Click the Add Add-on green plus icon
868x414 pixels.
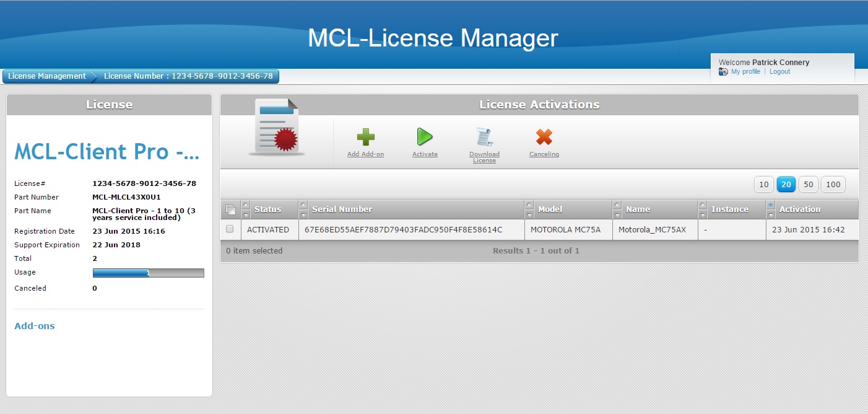(x=365, y=137)
